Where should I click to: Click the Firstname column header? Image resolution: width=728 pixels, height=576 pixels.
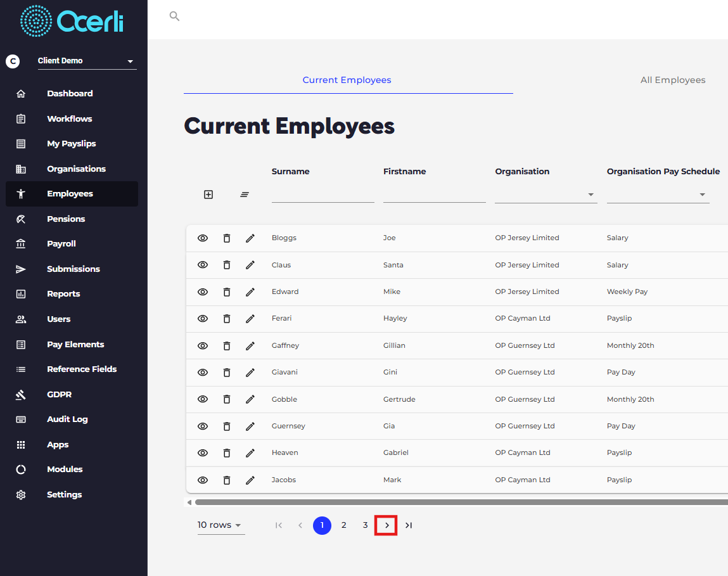click(404, 172)
